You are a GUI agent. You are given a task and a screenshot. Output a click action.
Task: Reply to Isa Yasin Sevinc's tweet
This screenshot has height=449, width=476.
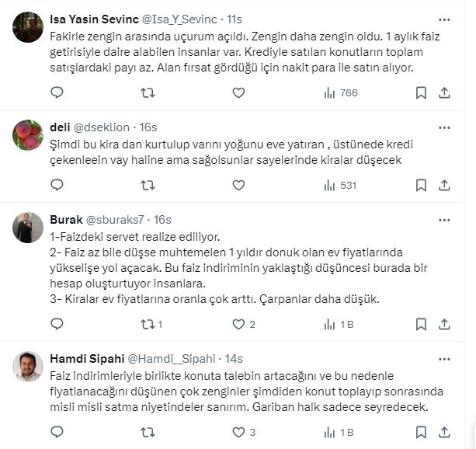pyautogui.click(x=57, y=92)
